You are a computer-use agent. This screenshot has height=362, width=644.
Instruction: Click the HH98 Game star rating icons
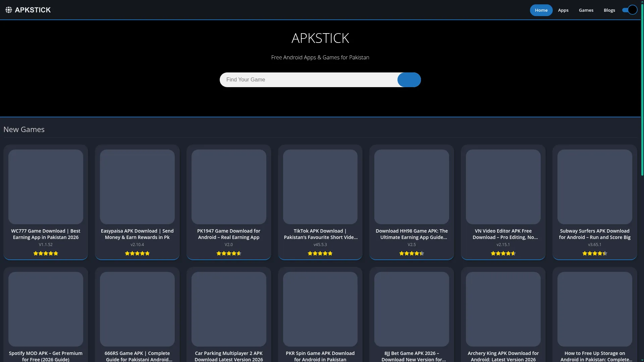[412, 253]
